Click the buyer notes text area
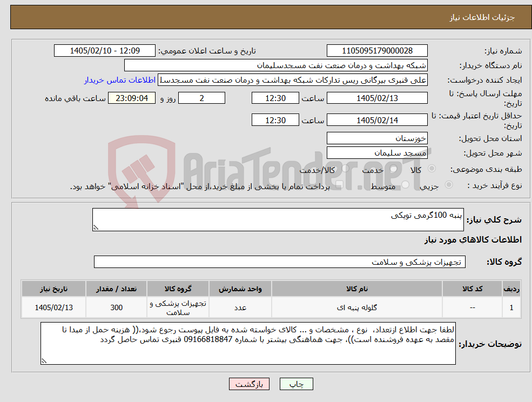Screen dimensions: 532x402 (248, 344)
